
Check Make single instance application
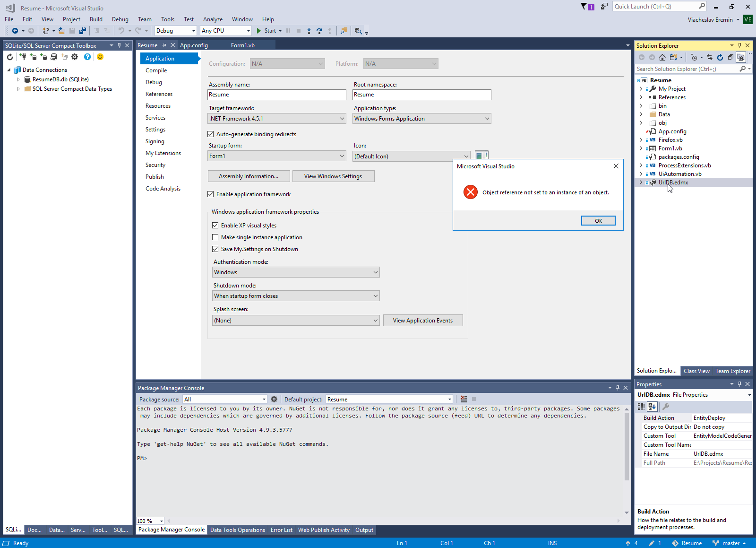215,237
